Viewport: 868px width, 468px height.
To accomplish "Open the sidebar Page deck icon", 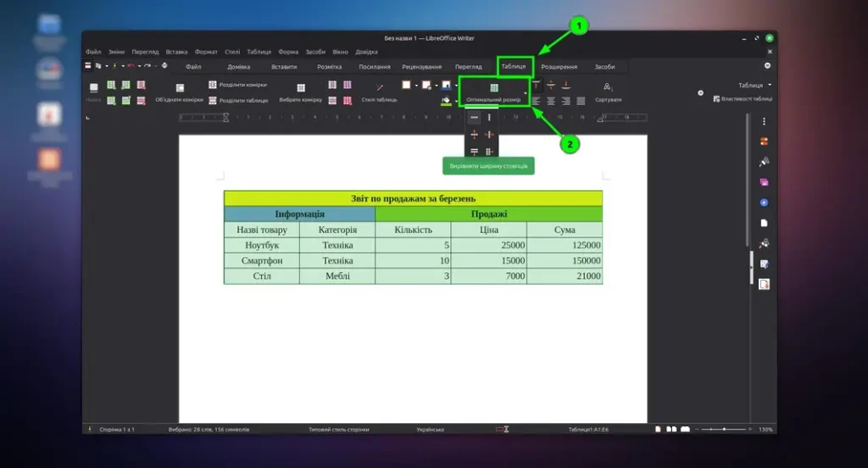I will point(764,223).
